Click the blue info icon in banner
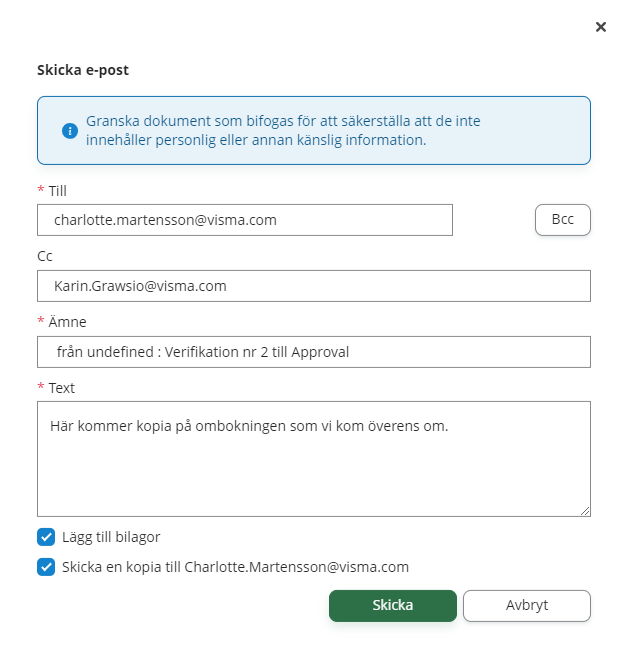 pyautogui.click(x=70, y=131)
